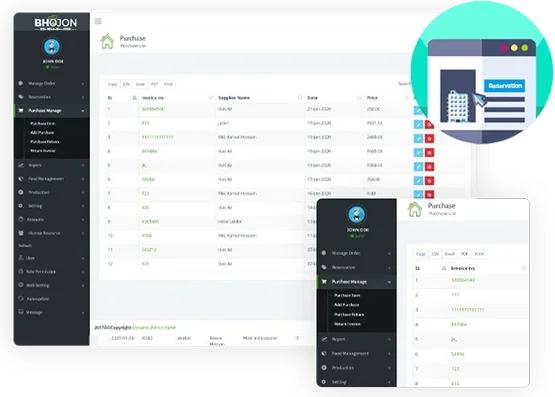Expand Report chevron in main sidebar

coord(83,165)
